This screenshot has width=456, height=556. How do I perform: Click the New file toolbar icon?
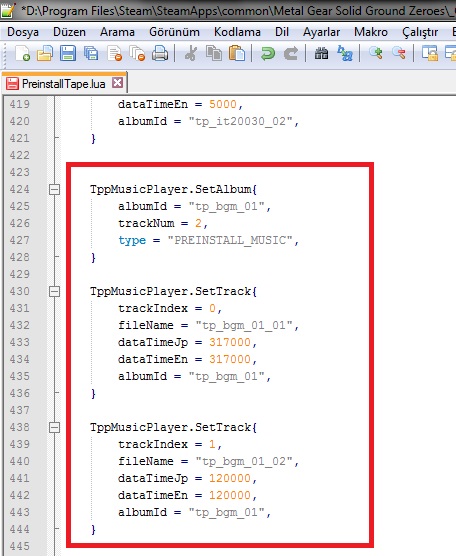(x=23, y=54)
